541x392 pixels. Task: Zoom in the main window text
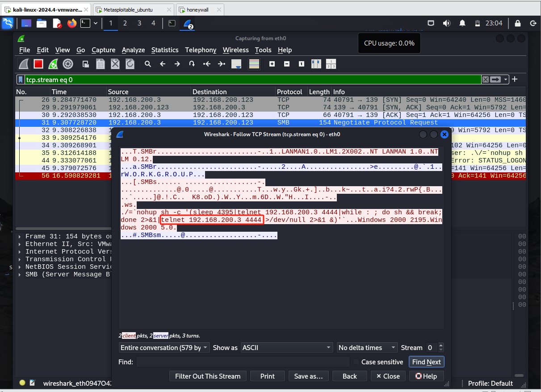click(x=272, y=64)
